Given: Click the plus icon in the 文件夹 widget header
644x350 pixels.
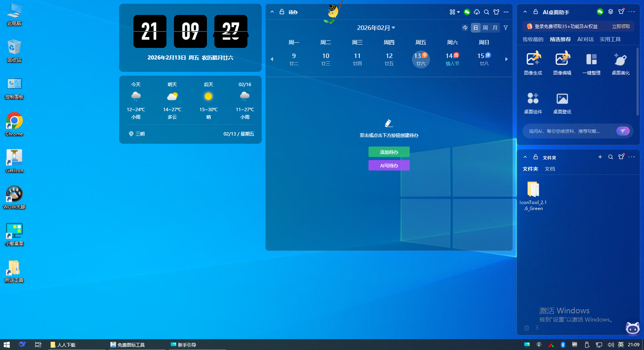Looking at the screenshot, I should tap(600, 157).
